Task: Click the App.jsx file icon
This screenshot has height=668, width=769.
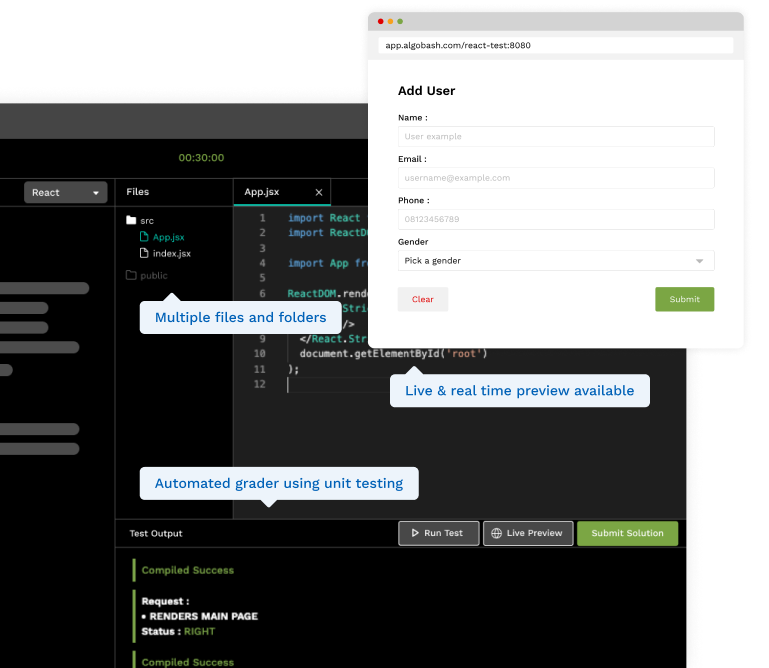Action: 144,238
